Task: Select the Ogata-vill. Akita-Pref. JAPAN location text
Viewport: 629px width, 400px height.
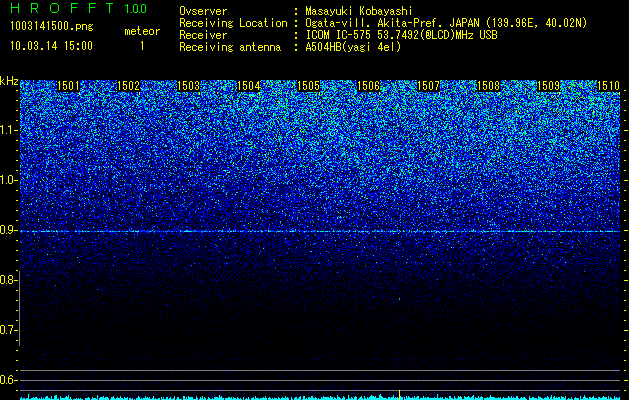Action: [x=446, y=23]
